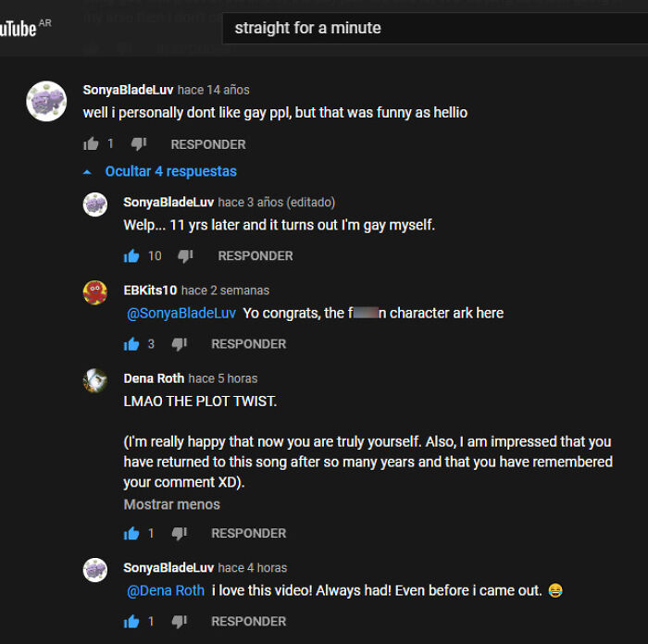Viewport: 648px width, 644px height.
Task: Collapse Dena Roth's comment with "Mostrar menos"
Action: [x=172, y=504]
